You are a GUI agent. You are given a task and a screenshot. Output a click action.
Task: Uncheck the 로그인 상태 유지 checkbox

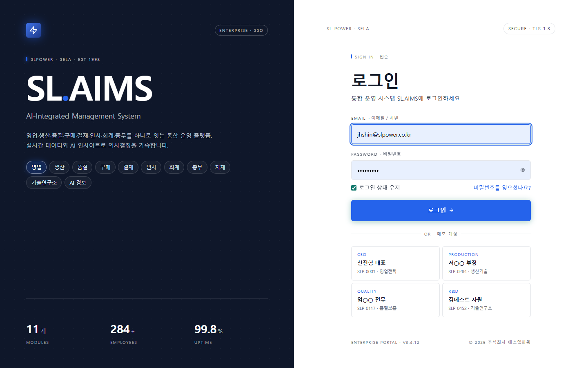coord(354,188)
